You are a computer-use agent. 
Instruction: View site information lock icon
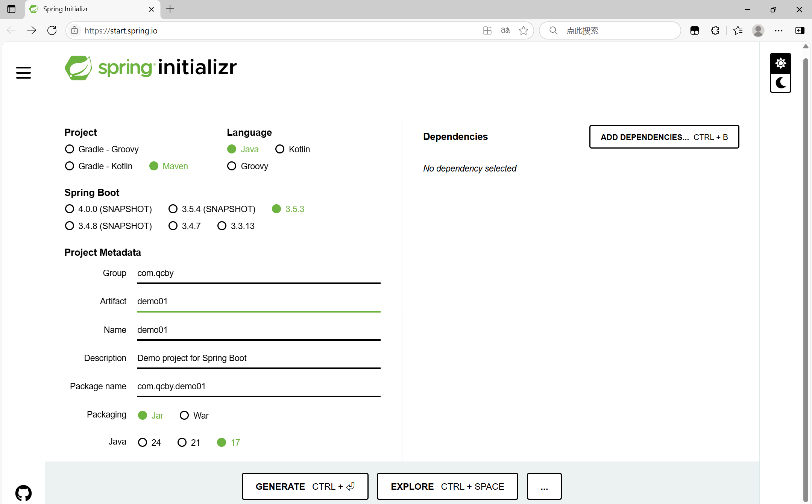[x=75, y=30]
